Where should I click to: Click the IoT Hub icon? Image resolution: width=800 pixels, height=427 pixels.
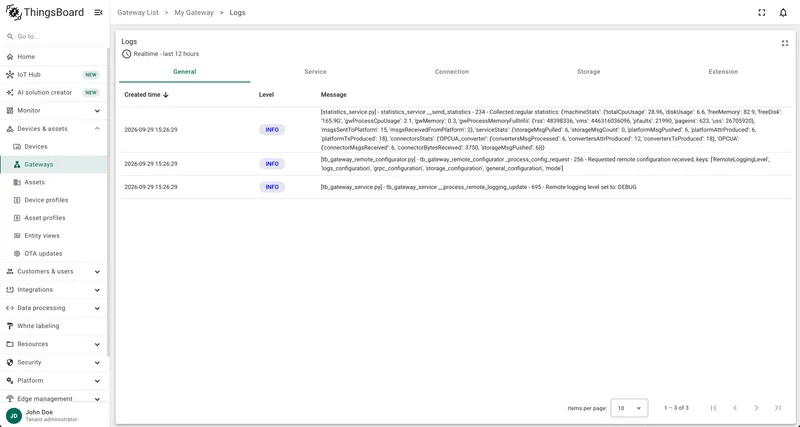10,74
